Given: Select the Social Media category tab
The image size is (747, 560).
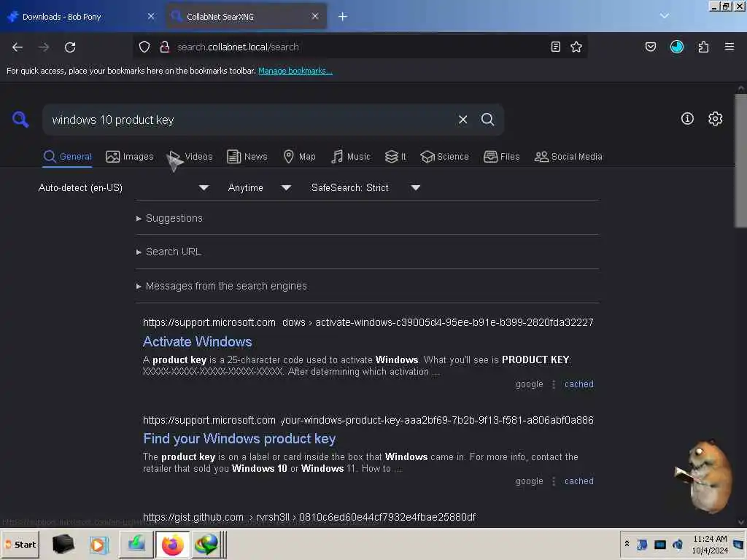Looking at the screenshot, I should [568, 157].
